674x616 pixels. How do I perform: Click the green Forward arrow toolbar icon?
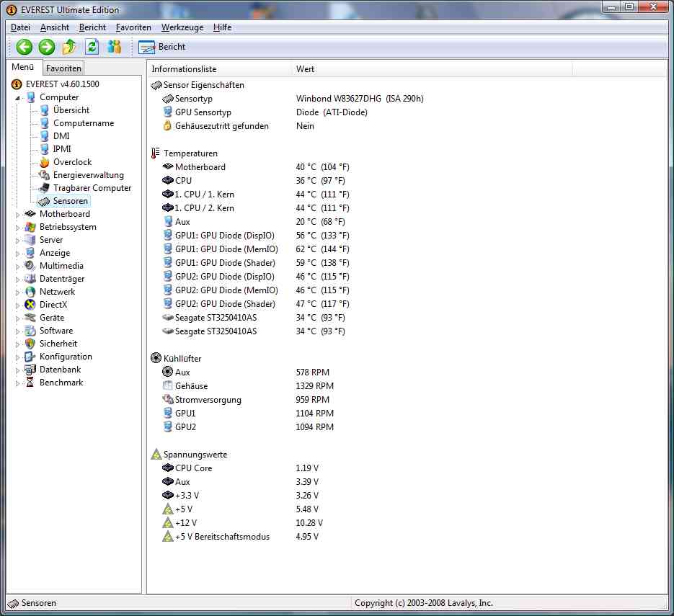pyautogui.click(x=47, y=47)
